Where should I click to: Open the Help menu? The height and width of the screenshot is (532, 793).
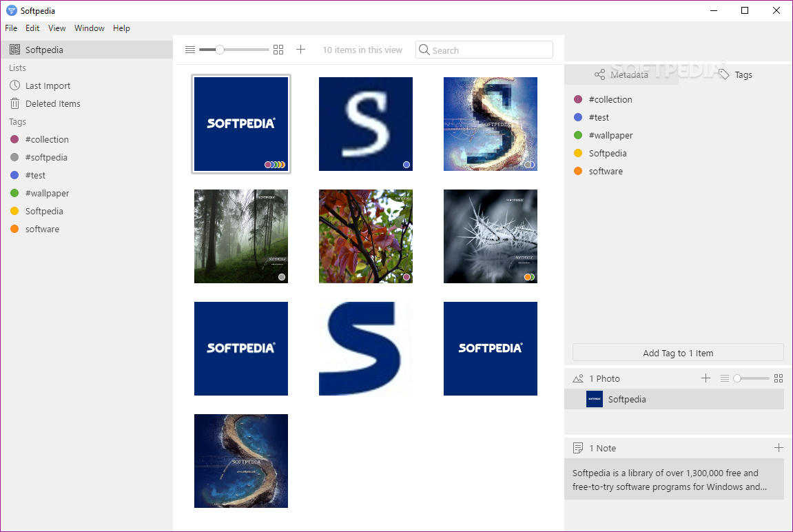click(121, 28)
